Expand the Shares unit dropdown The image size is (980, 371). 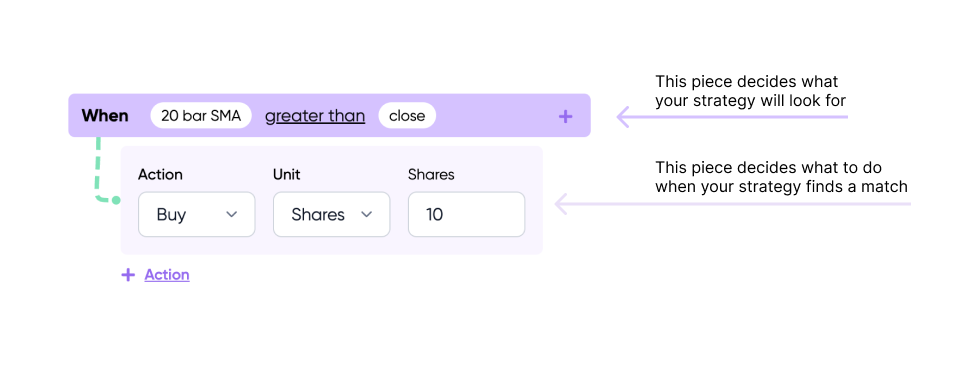click(331, 214)
